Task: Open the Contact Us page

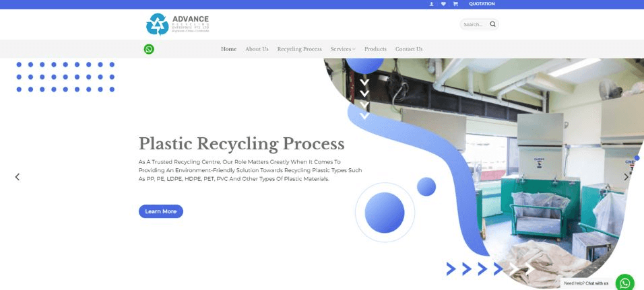Action: [x=409, y=49]
